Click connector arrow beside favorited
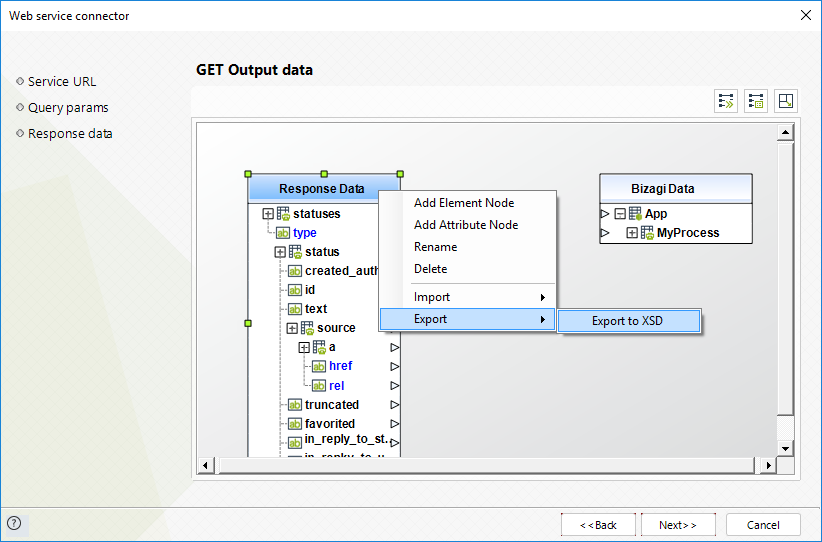 pos(395,424)
